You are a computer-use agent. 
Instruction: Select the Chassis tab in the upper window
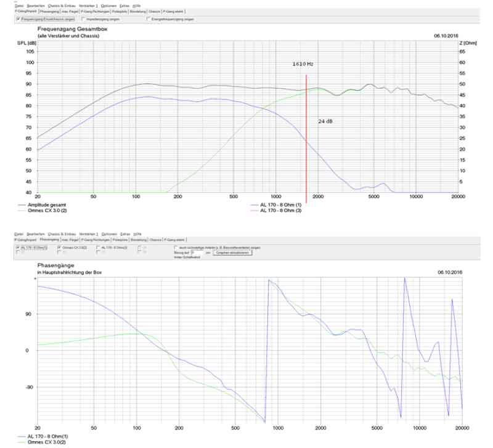[155, 12]
